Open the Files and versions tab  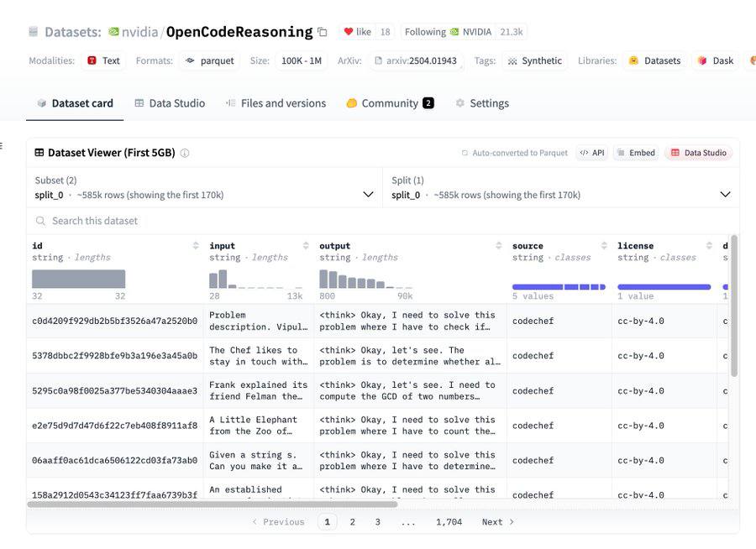point(276,103)
